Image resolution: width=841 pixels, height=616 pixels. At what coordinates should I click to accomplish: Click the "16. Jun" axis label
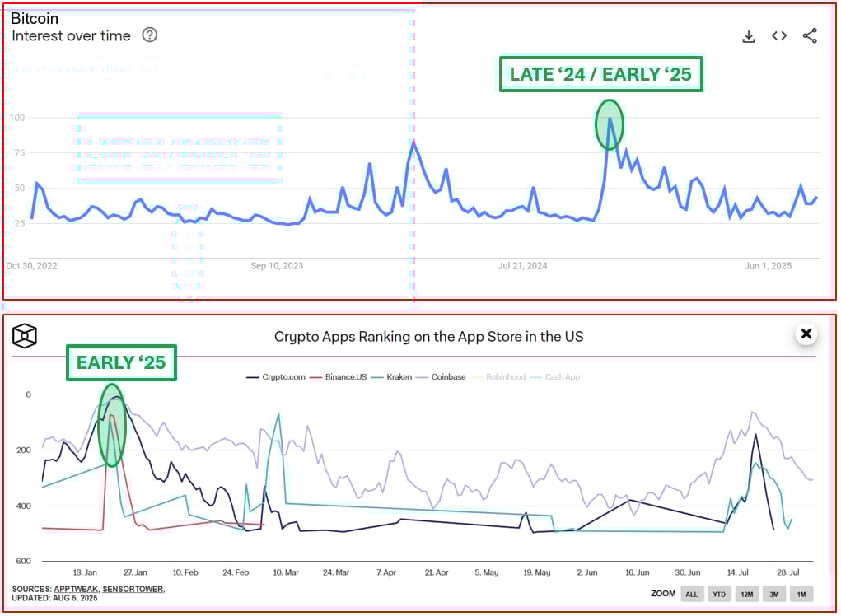[x=638, y=572]
